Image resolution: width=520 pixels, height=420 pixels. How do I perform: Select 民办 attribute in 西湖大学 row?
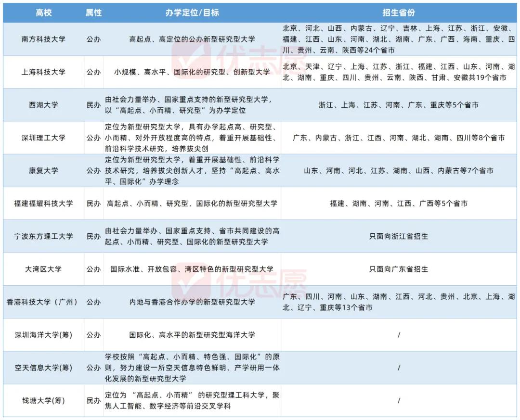pos(93,105)
